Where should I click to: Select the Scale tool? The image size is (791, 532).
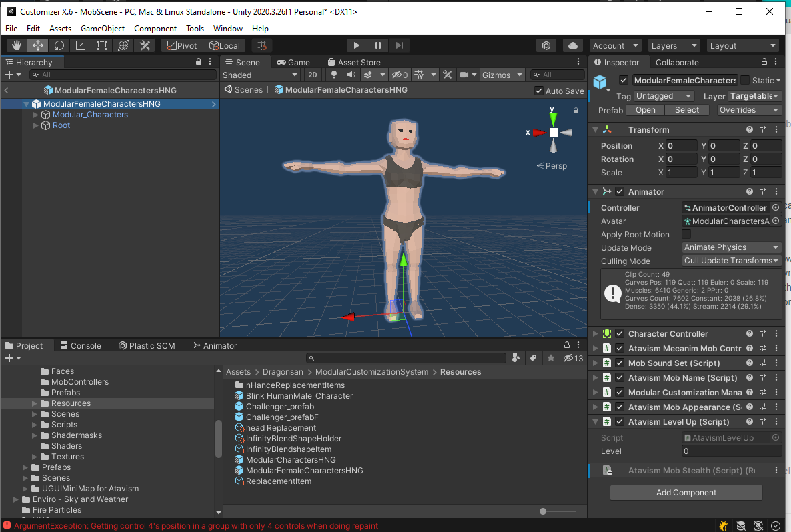point(81,45)
